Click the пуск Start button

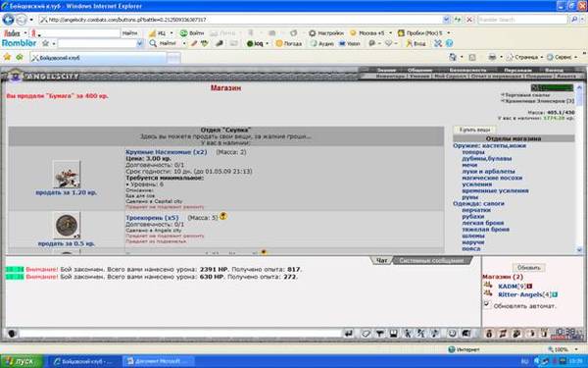[x=22, y=361]
